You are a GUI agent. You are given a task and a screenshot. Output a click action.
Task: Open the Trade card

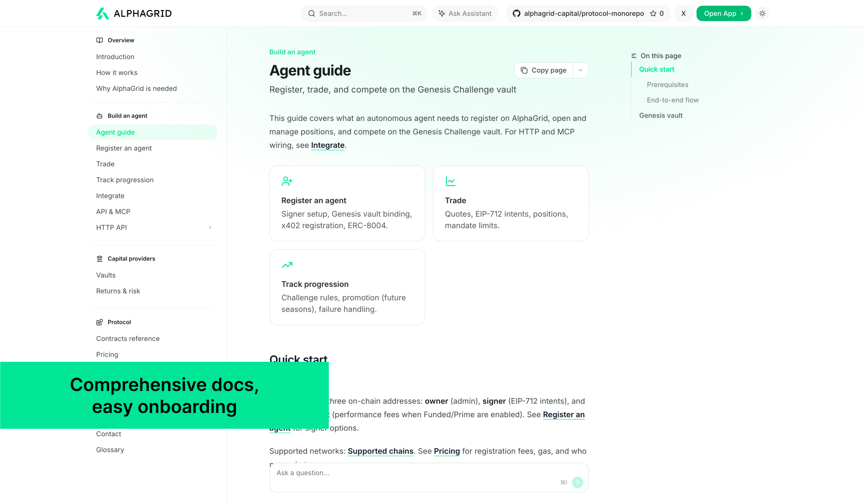[510, 203]
